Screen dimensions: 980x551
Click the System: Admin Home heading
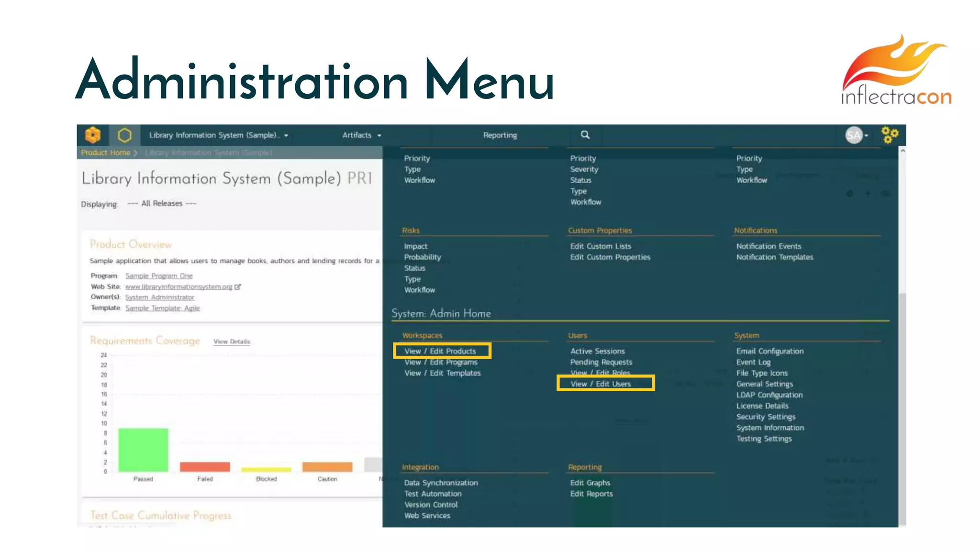[x=441, y=314]
